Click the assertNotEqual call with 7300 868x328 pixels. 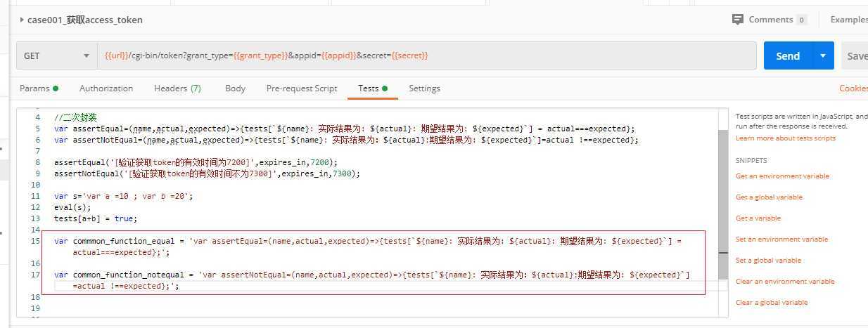207,173
